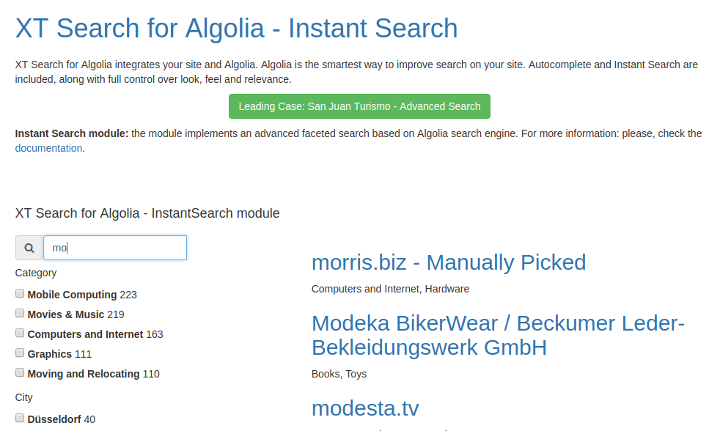Image resolution: width=720 pixels, height=431 pixels.
Task: Check the Movies & Music category checkbox
Action: click(x=19, y=313)
